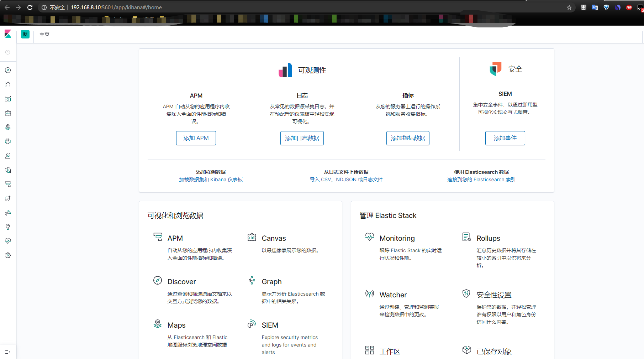Open the APM card title link

pyautogui.click(x=175, y=238)
